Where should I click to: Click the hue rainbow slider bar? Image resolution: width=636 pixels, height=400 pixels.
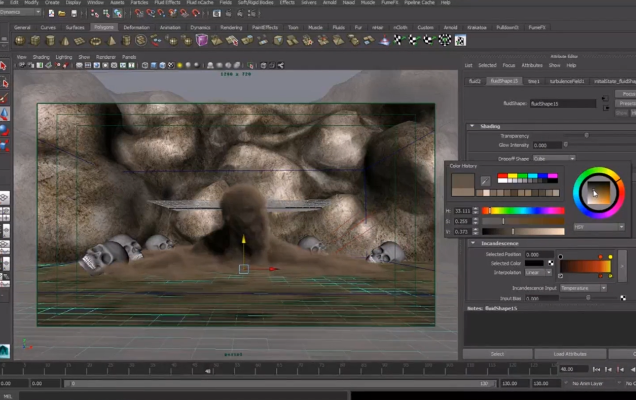pos(524,211)
